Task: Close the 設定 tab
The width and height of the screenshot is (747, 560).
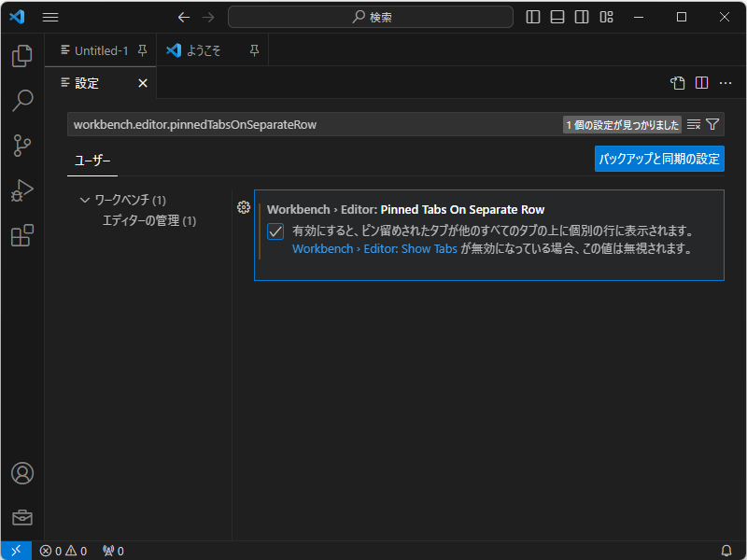Action: click(x=143, y=83)
